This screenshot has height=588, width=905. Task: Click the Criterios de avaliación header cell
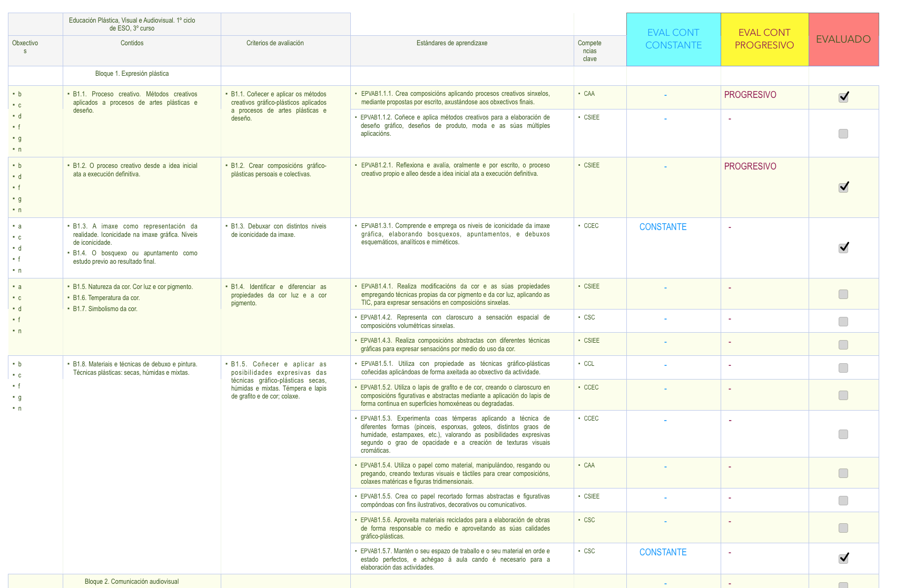(275, 43)
